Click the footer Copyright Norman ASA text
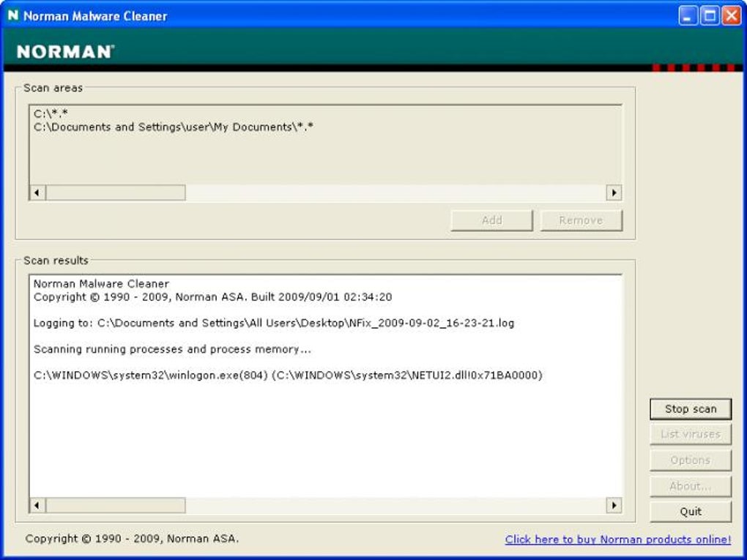This screenshot has height=560, width=747. coord(132,539)
